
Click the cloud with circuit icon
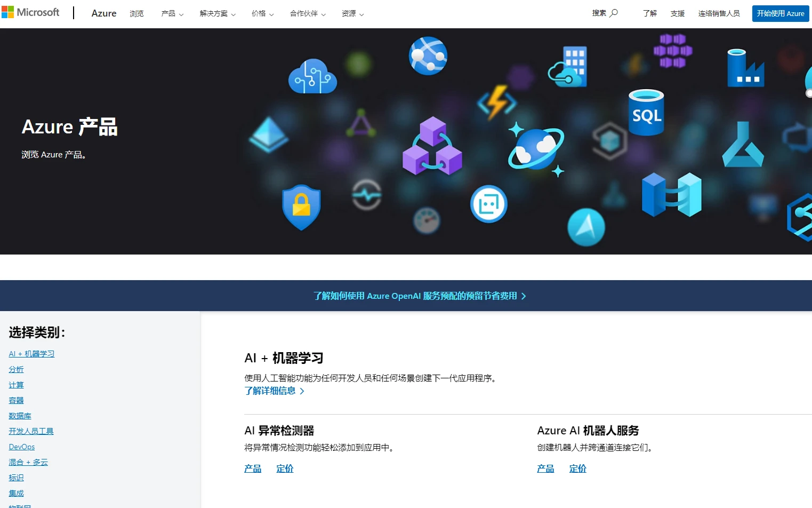pyautogui.click(x=312, y=77)
